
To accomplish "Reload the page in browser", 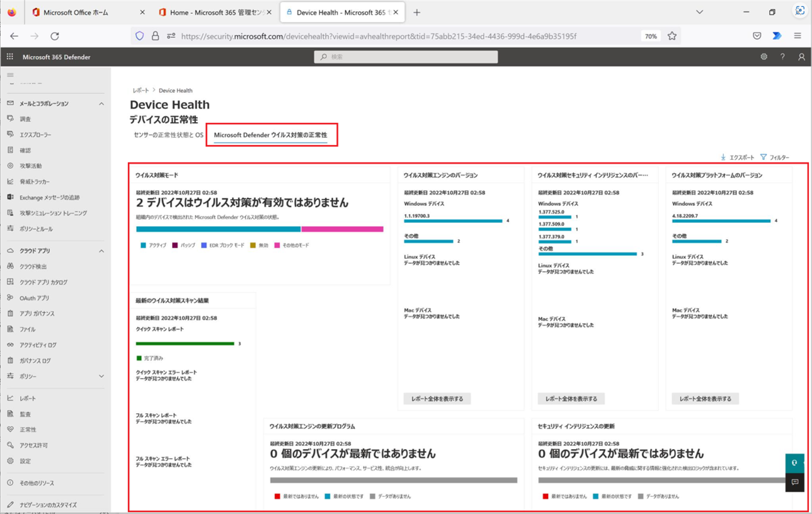I will pos(55,36).
